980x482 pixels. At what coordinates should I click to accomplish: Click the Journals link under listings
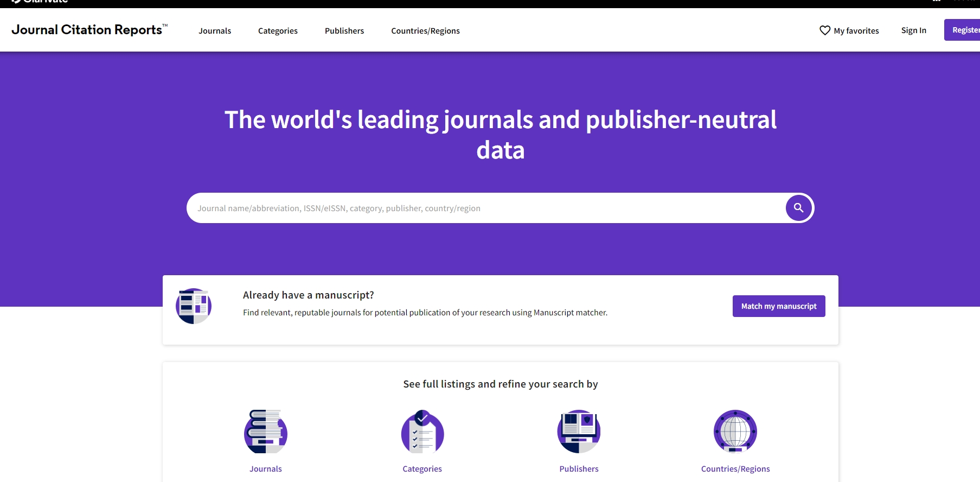tap(266, 469)
